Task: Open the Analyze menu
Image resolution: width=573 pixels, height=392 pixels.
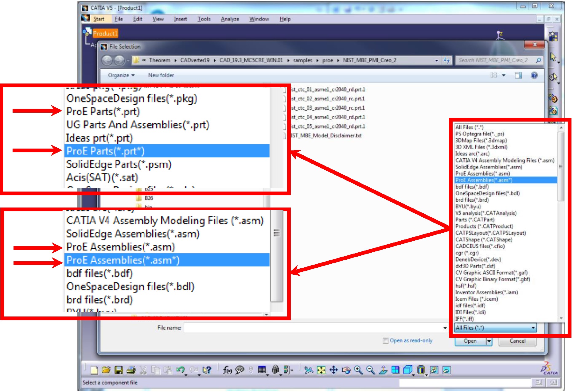Action: tap(230, 19)
